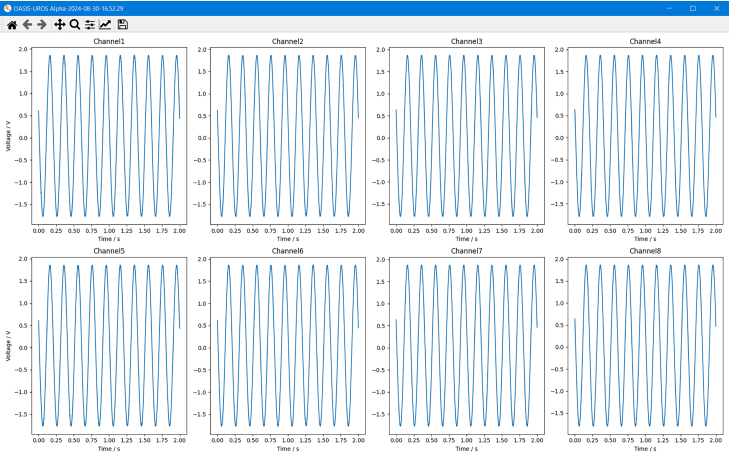Screen dimensions: 729x459
Task: Click the Time / s label under Channel5
Action: tap(109, 449)
